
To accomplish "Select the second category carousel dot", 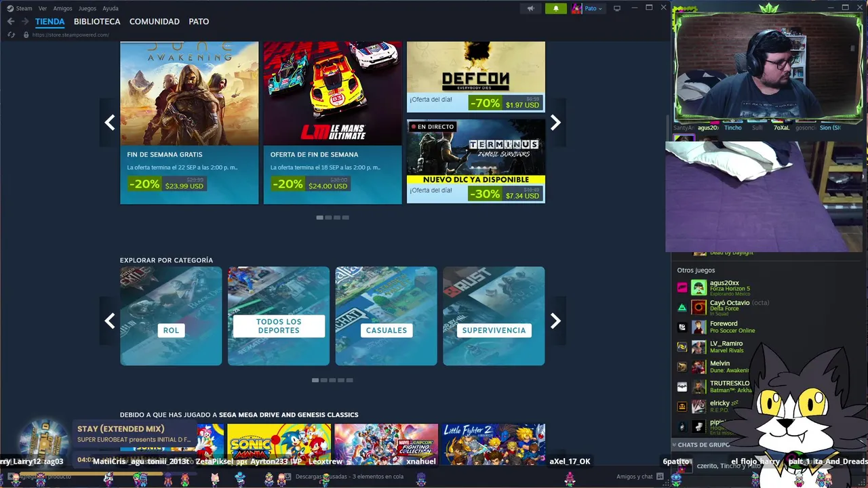I will 324,380.
